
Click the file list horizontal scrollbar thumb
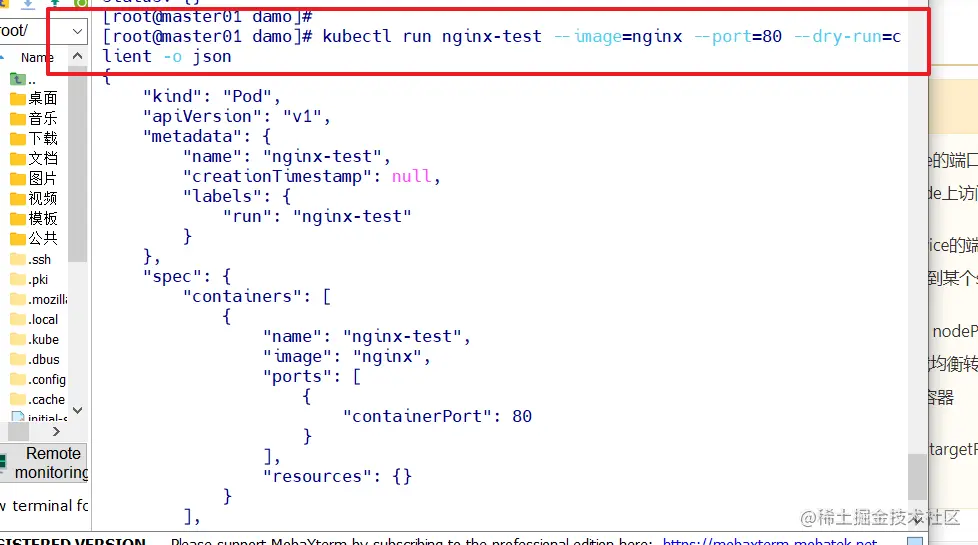18,432
